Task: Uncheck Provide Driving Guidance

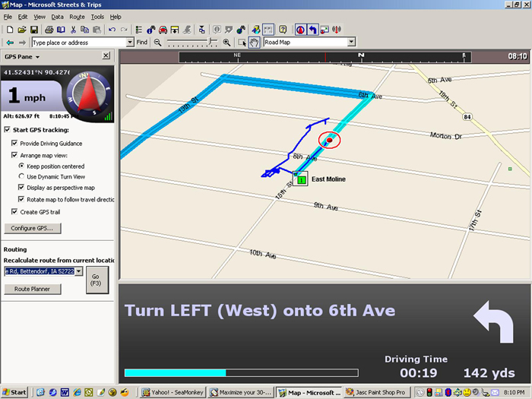Action: pos(15,143)
